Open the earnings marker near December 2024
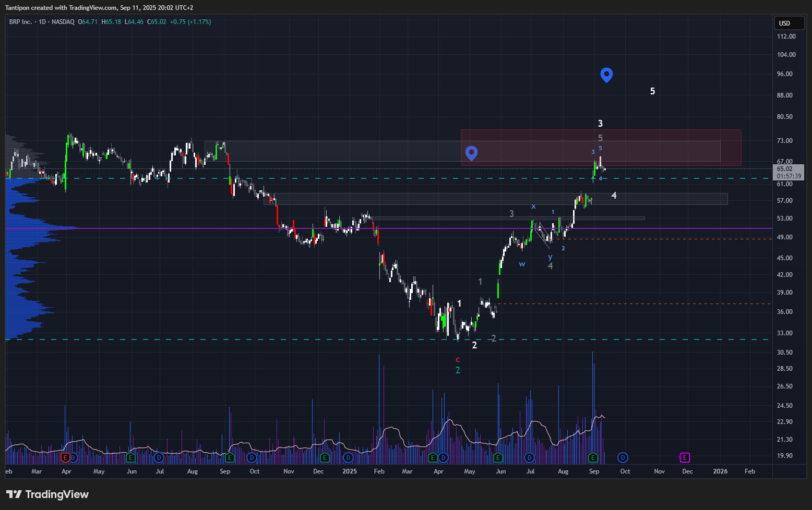Image resolution: width=812 pixels, height=510 pixels. (x=325, y=457)
